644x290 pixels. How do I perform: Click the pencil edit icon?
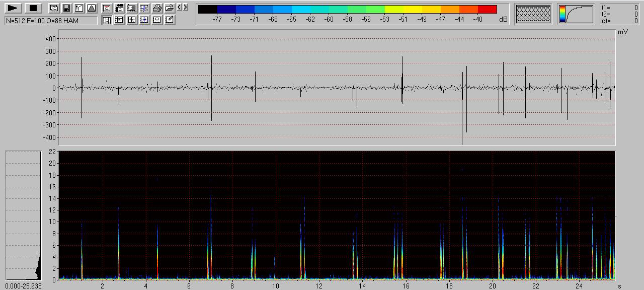point(170,20)
